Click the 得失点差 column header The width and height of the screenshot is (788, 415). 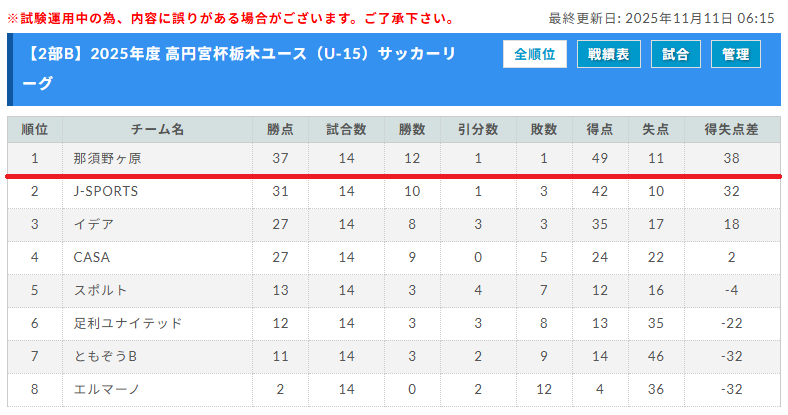731,129
